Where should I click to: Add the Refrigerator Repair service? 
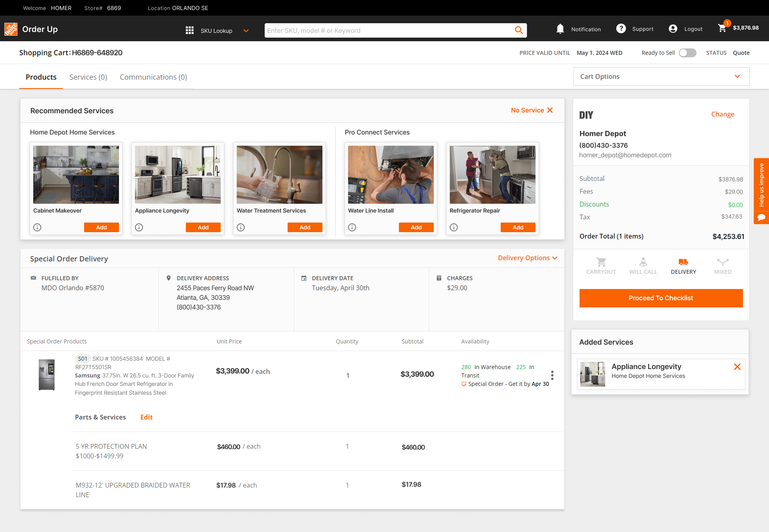click(x=518, y=227)
